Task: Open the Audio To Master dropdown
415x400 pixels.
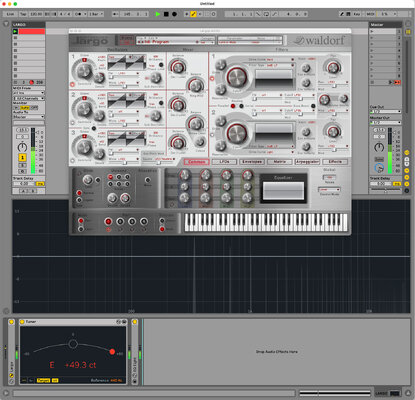Action: coord(28,117)
